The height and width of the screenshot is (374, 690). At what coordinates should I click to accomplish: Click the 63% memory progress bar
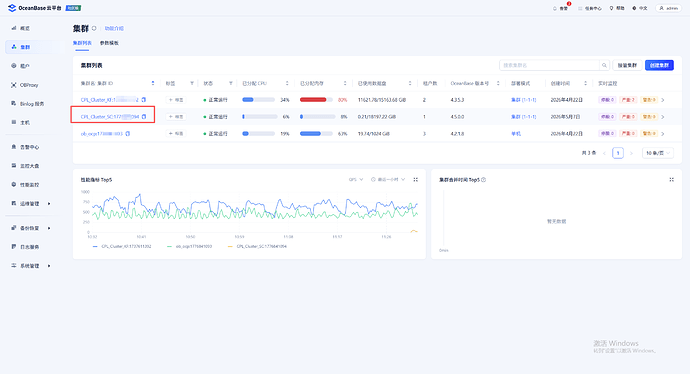click(316, 133)
